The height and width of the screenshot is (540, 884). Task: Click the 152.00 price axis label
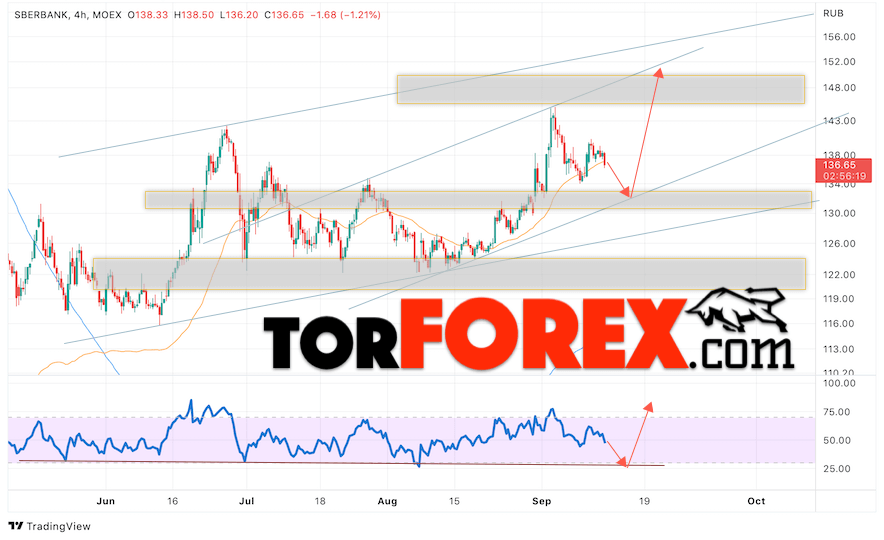pos(839,61)
